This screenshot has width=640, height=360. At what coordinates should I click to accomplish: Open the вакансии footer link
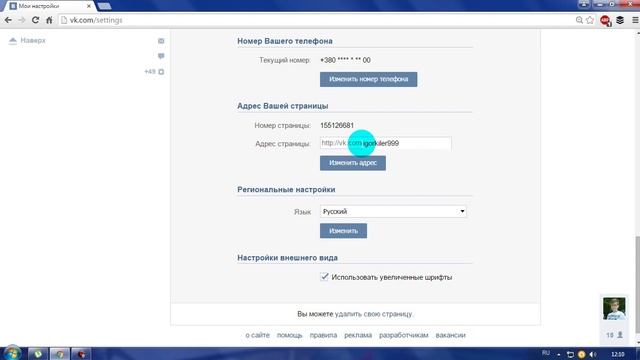[451, 335]
